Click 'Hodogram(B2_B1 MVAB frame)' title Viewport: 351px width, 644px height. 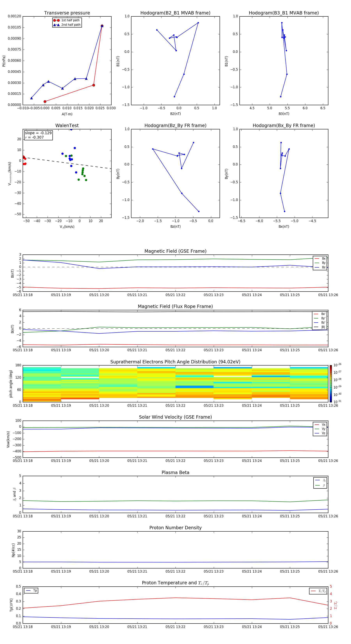[x=175, y=13]
